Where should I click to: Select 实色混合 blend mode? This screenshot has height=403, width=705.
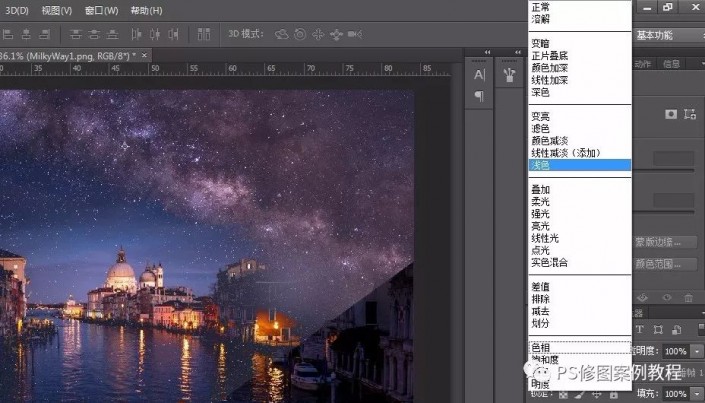click(580, 262)
